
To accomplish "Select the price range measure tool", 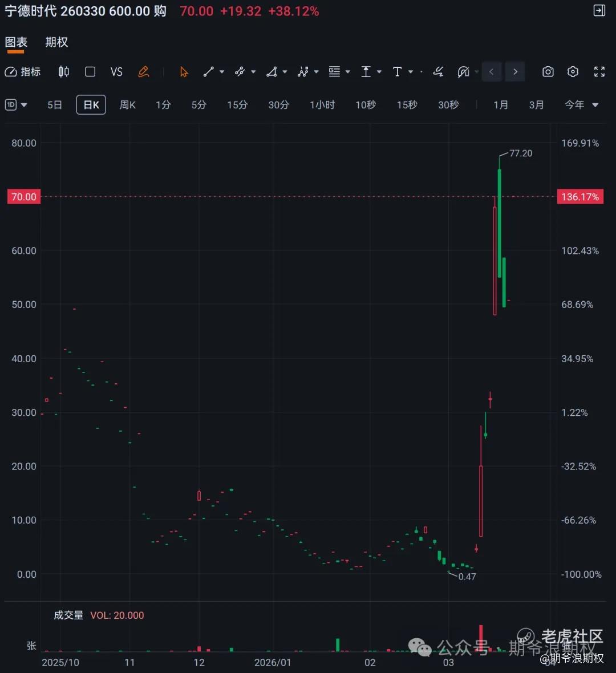I will [366, 72].
